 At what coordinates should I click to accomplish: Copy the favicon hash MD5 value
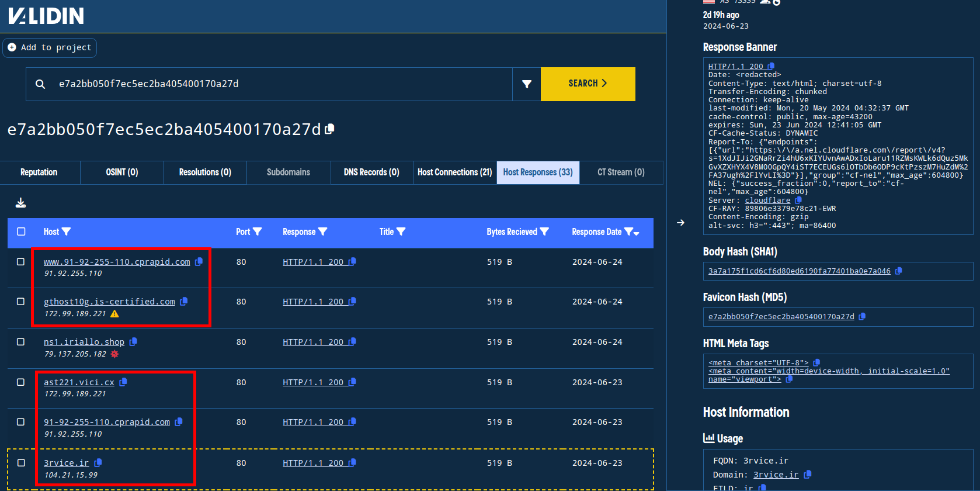[862, 316]
